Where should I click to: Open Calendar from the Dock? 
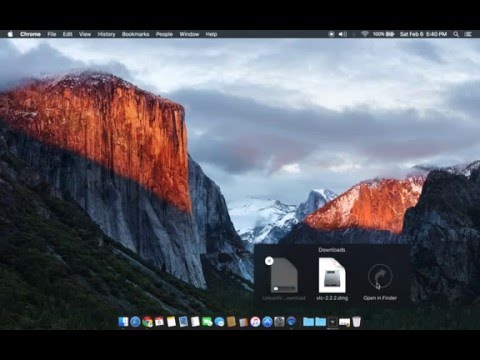pyautogui.click(x=159, y=322)
